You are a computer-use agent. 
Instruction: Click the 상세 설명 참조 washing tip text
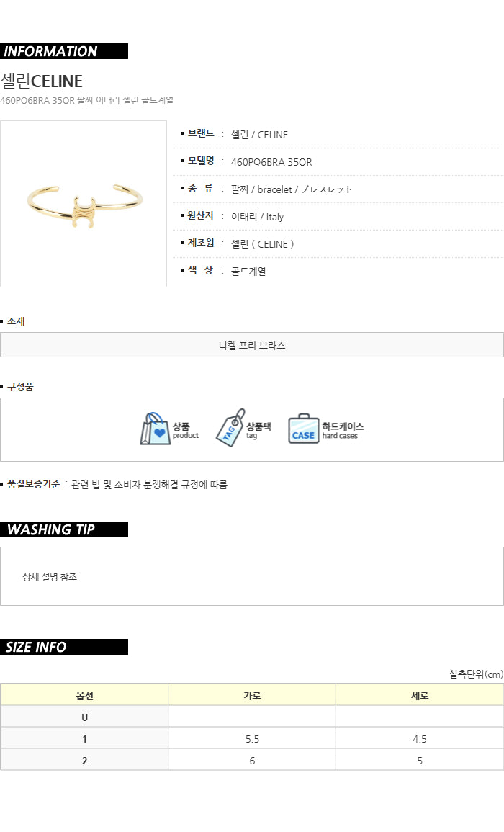point(50,577)
